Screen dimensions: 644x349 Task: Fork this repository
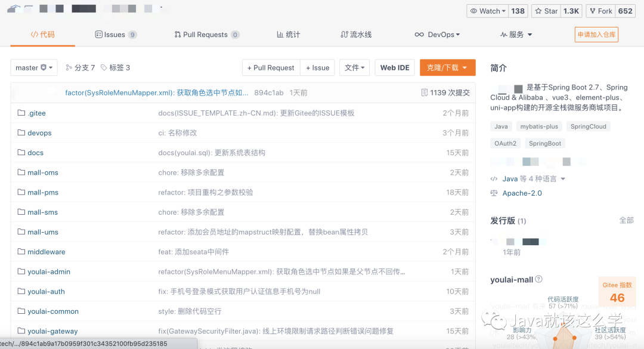pos(600,11)
